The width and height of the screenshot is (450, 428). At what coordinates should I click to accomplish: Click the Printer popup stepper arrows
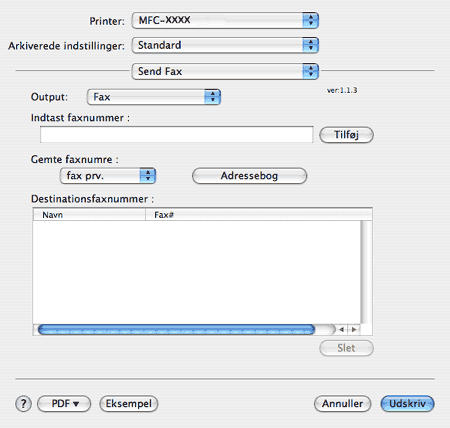(x=310, y=20)
